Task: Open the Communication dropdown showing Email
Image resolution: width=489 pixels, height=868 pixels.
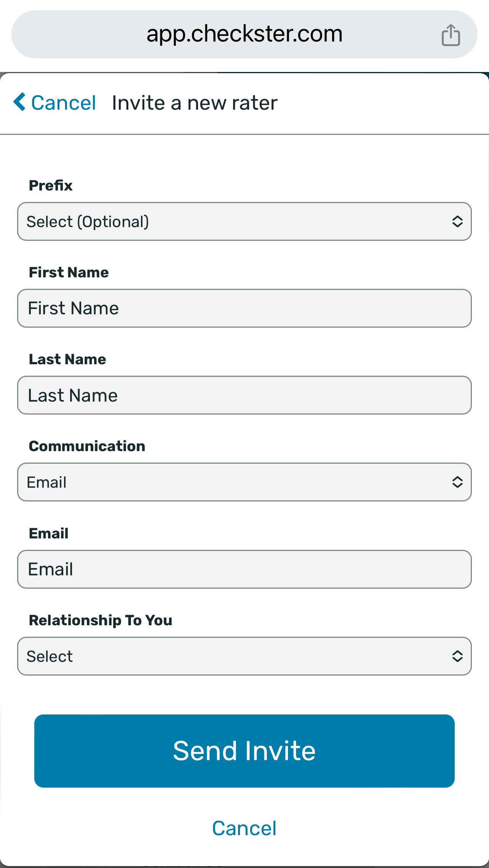Action: point(244,482)
